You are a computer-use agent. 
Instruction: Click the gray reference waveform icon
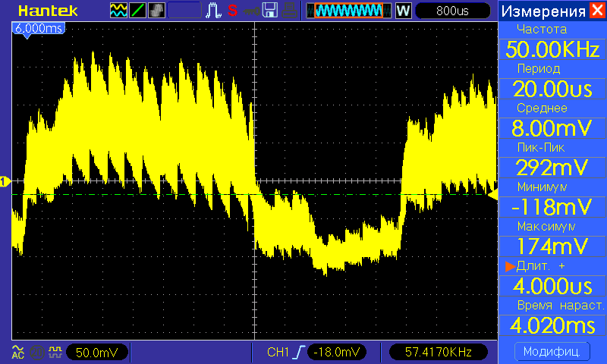point(157,11)
